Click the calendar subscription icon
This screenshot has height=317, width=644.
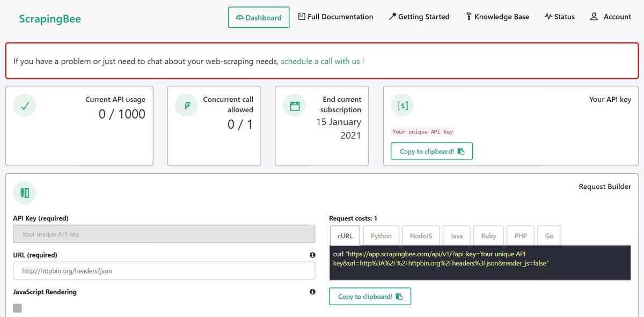point(295,106)
